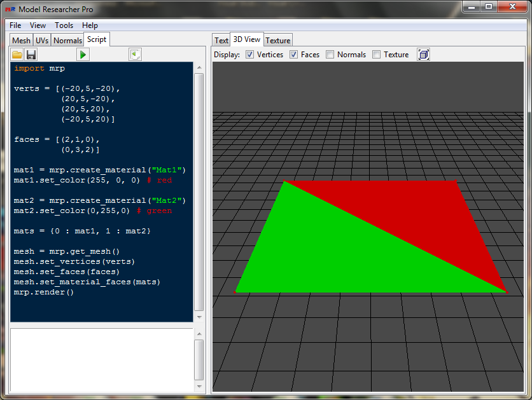The image size is (532, 400).
Task: Click the 'mesh.set_material_faces(mats)' line
Action: [87, 282]
